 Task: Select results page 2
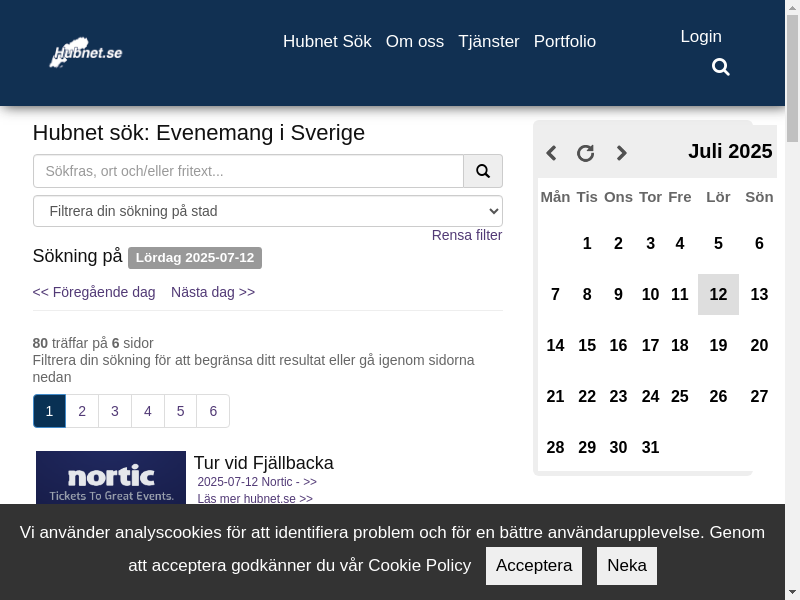[x=82, y=411]
